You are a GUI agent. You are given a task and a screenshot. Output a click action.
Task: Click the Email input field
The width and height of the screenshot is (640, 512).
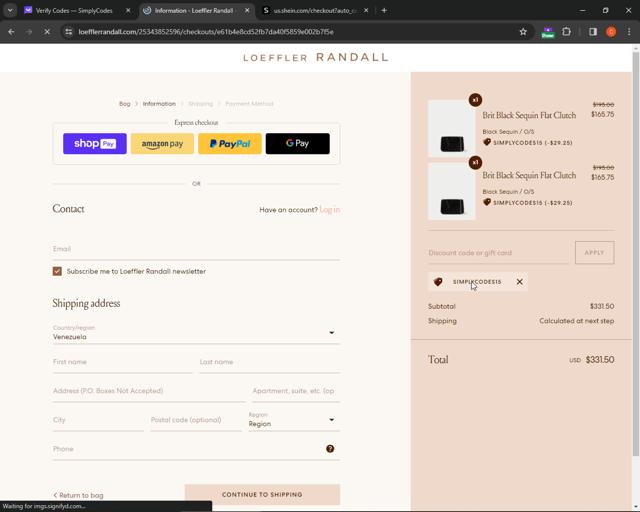196,249
